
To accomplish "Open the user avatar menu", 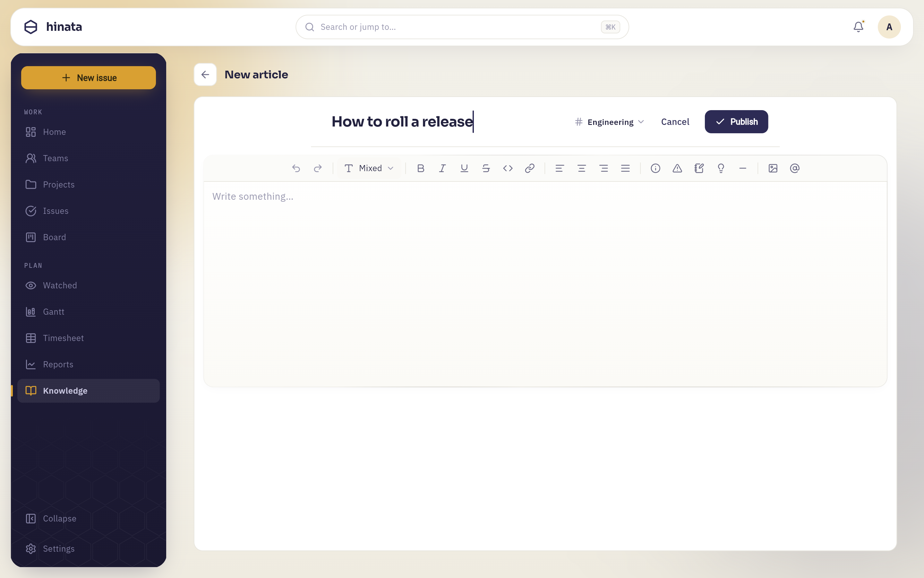I will tap(889, 27).
